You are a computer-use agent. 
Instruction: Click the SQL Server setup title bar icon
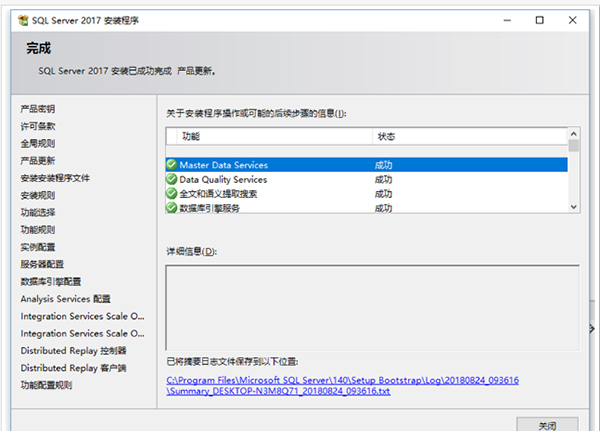click(23, 20)
